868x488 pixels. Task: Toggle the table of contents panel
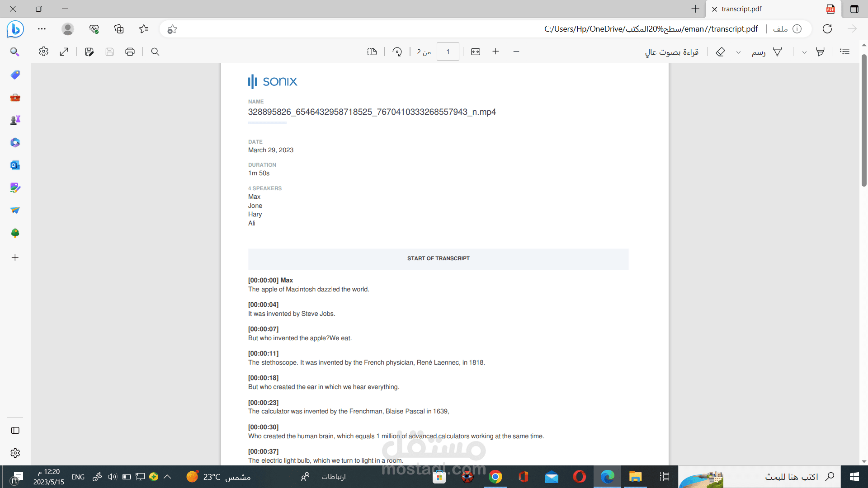click(844, 52)
